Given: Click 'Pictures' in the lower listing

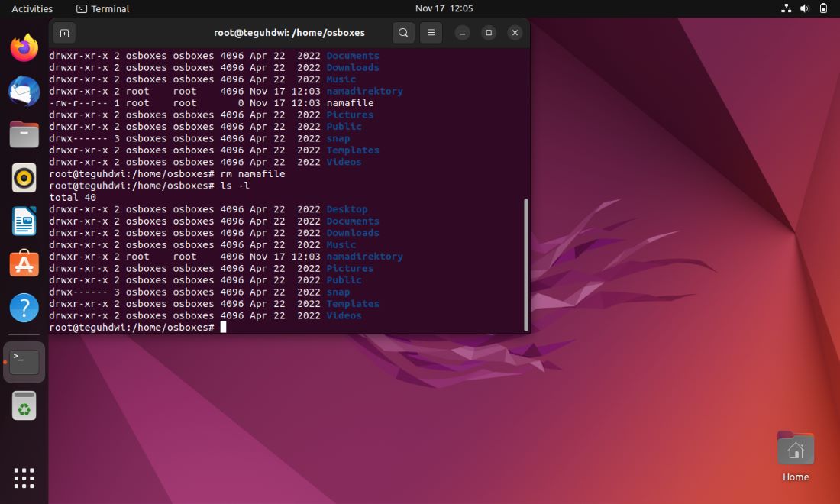Looking at the screenshot, I should [x=349, y=268].
